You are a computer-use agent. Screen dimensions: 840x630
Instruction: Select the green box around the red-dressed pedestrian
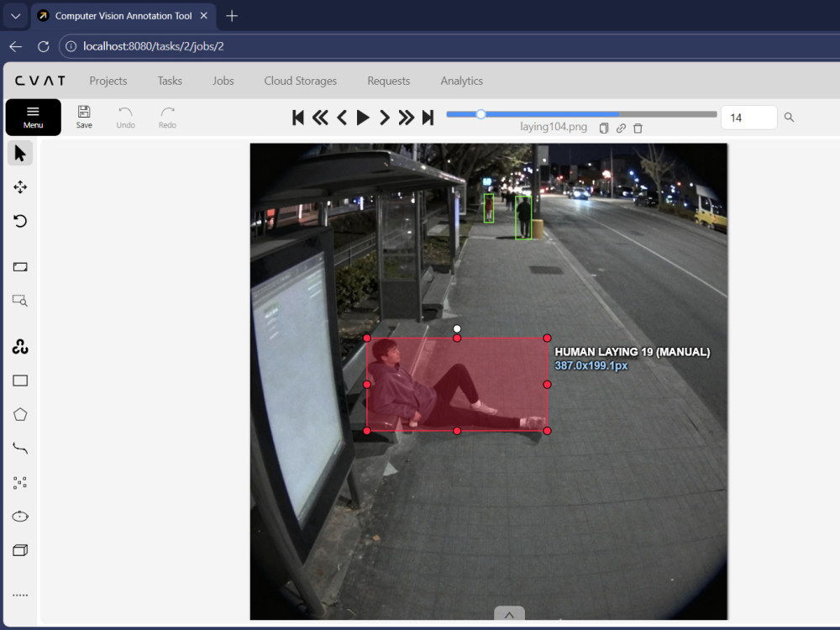[489, 207]
